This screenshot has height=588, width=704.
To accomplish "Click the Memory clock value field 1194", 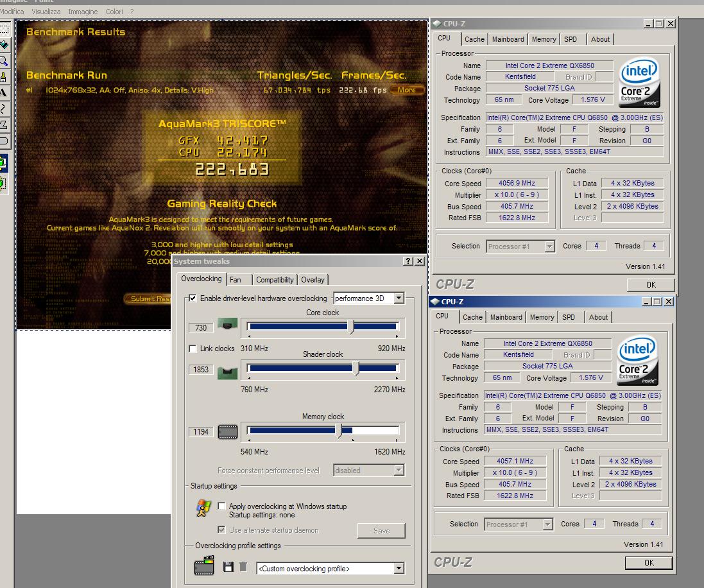I will pos(201,432).
